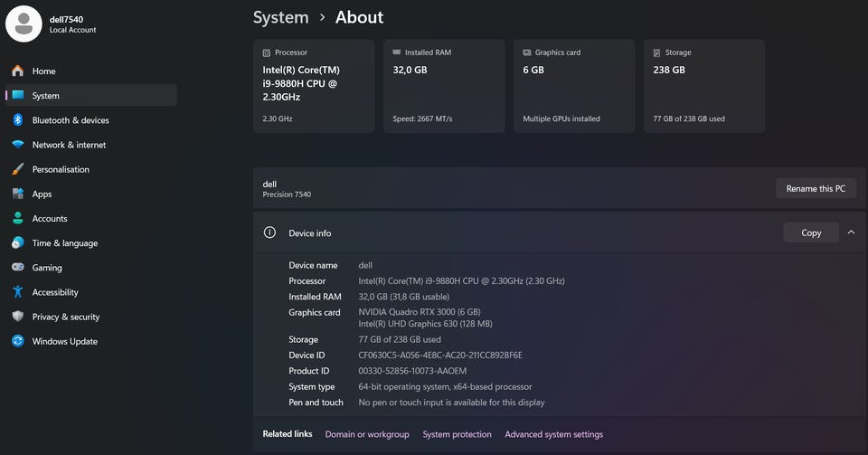This screenshot has height=455, width=868.
Task: Collapse the Device info section chevron
Action: (x=851, y=232)
